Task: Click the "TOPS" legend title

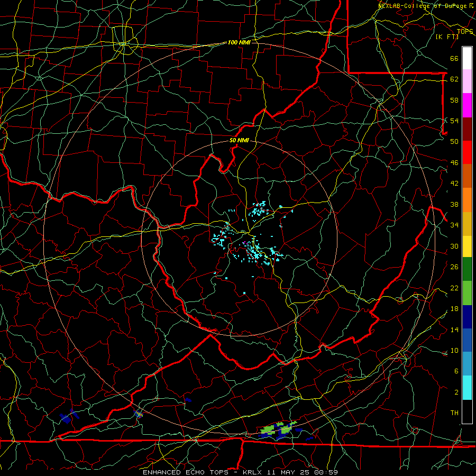Action: tap(465, 32)
